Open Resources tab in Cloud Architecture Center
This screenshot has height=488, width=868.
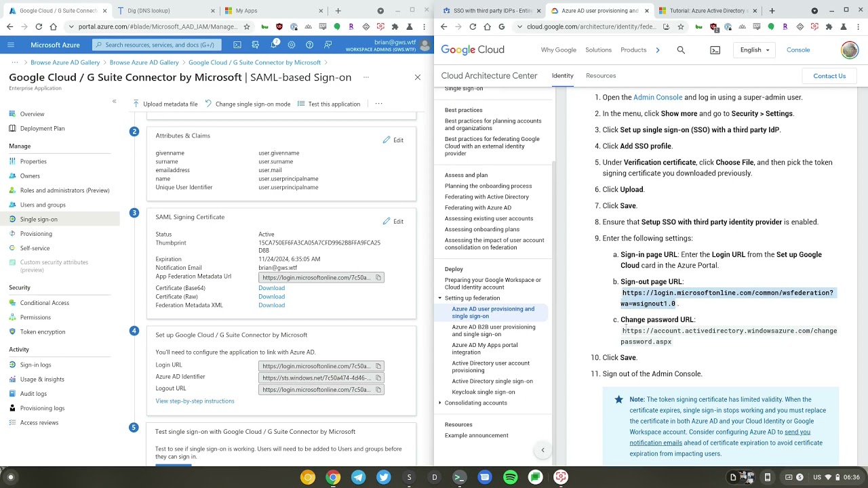point(601,76)
